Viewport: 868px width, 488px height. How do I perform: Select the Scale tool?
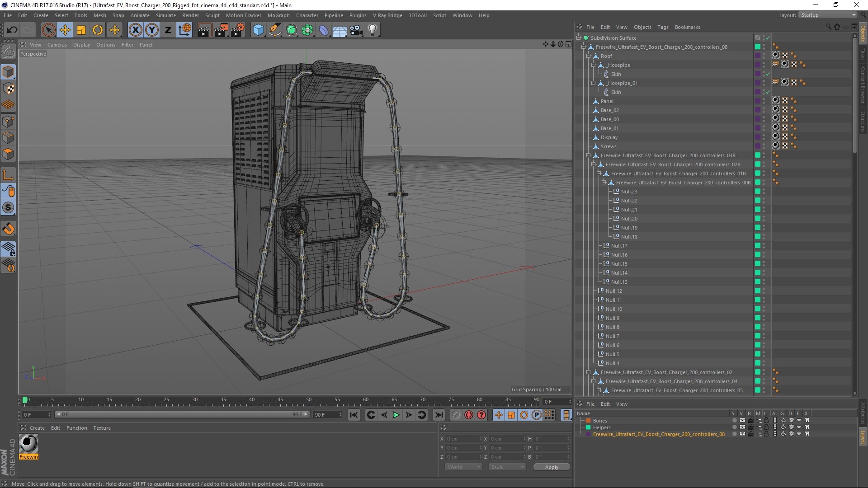click(81, 30)
